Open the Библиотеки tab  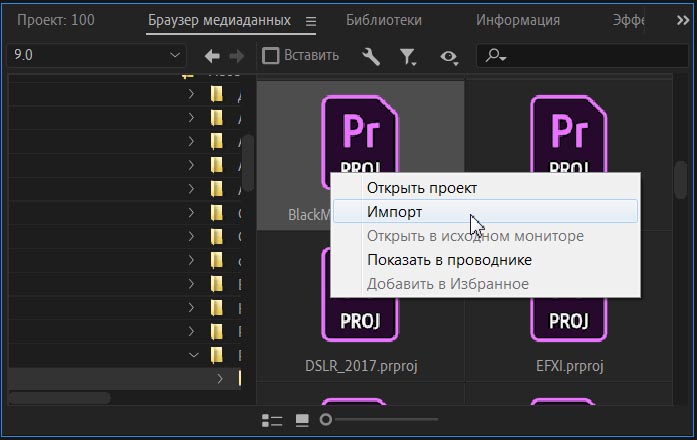[x=384, y=20]
